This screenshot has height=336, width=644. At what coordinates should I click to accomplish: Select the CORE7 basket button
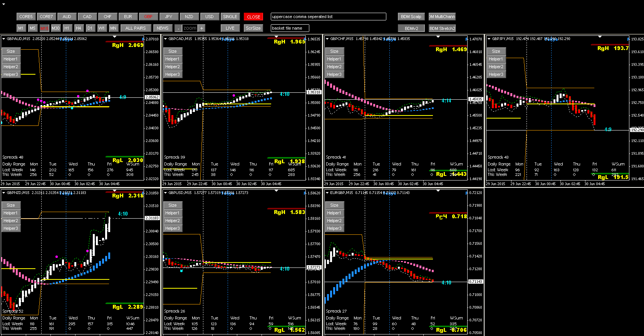pyautogui.click(x=46, y=17)
